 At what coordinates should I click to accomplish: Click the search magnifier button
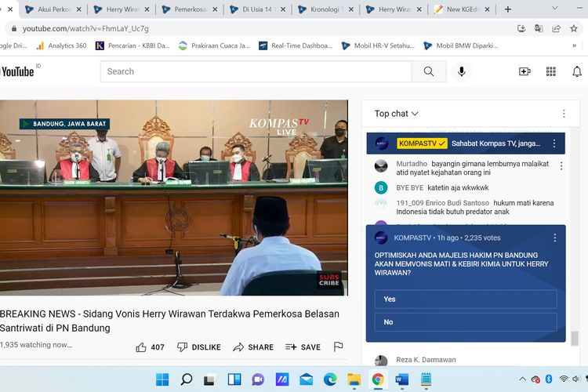click(x=429, y=71)
